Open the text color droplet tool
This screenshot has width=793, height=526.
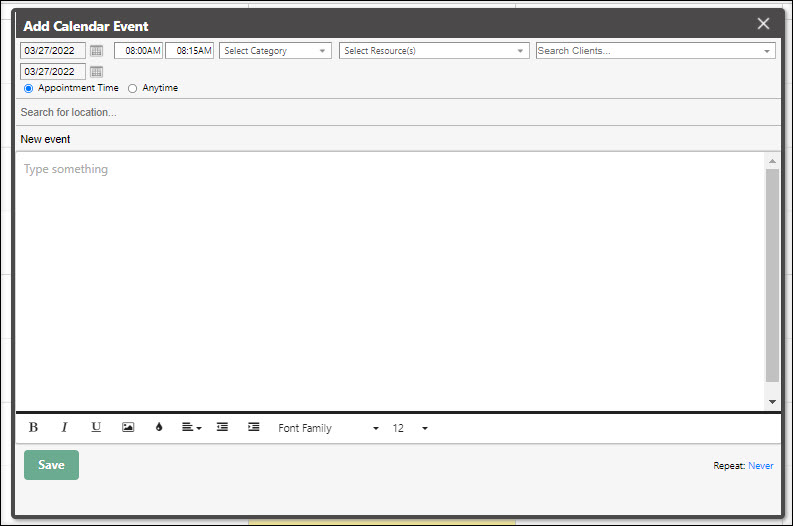[x=159, y=427]
